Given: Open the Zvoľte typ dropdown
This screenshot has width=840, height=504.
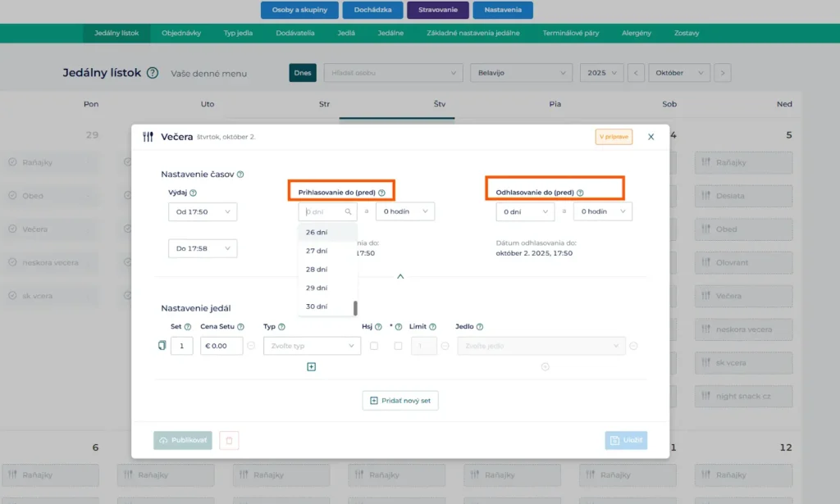Looking at the screenshot, I should pos(312,346).
